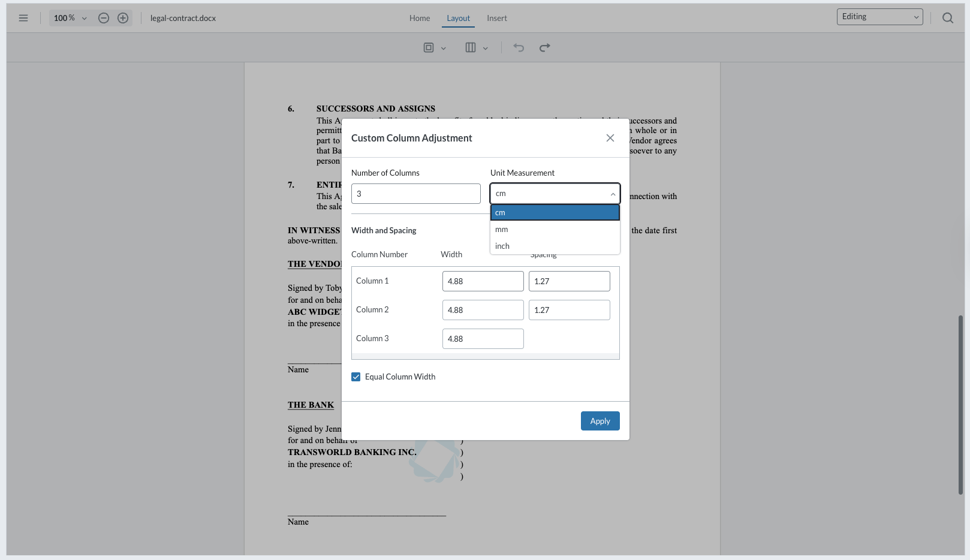Open the search magnifier icon
This screenshot has height=560, width=970.
[948, 18]
